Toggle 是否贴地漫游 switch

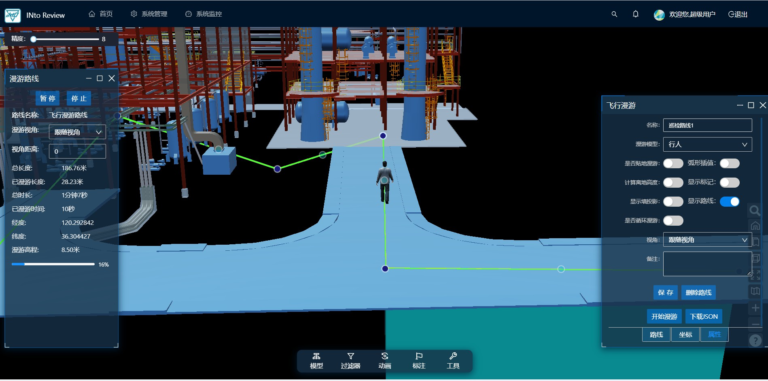click(673, 164)
